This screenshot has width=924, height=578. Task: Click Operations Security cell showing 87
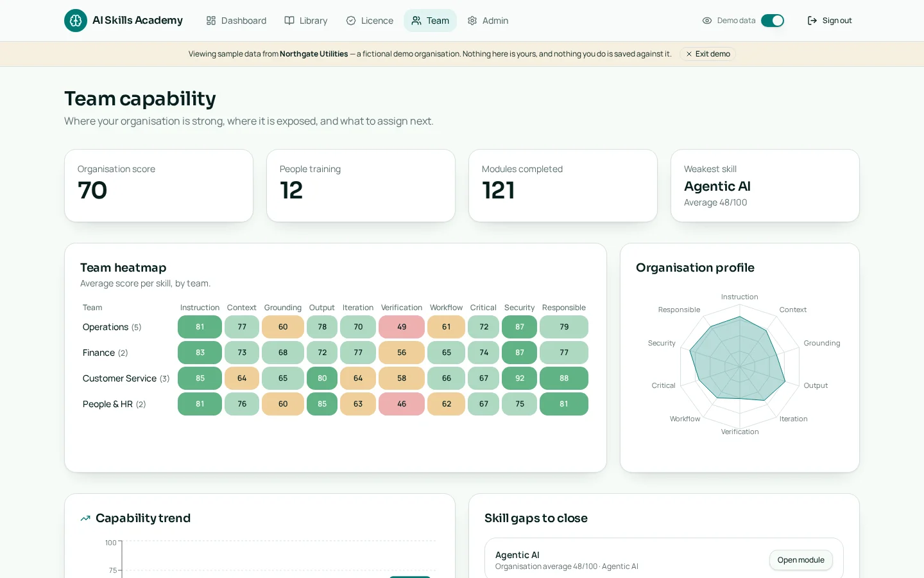click(520, 327)
